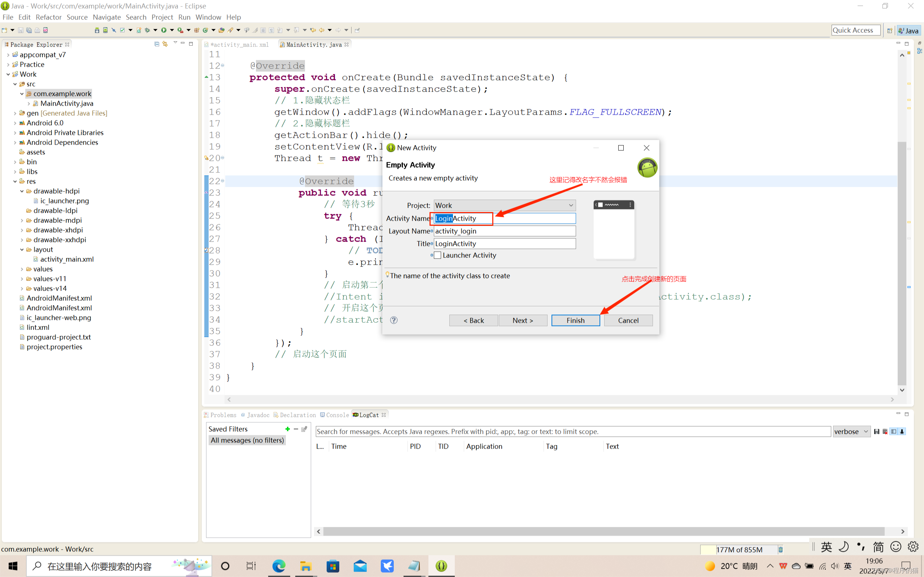
Task: Click the Finish button in the dialog
Action: pos(575,321)
